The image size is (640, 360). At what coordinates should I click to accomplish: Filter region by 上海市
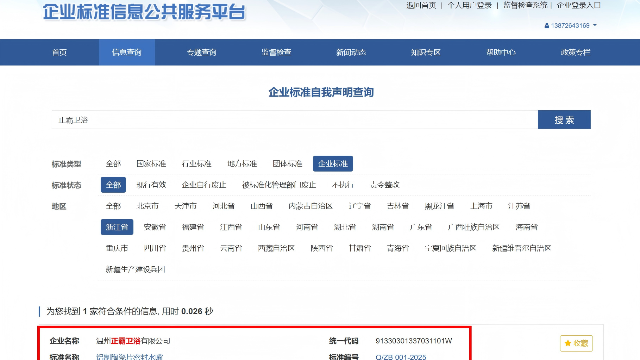coord(481,206)
